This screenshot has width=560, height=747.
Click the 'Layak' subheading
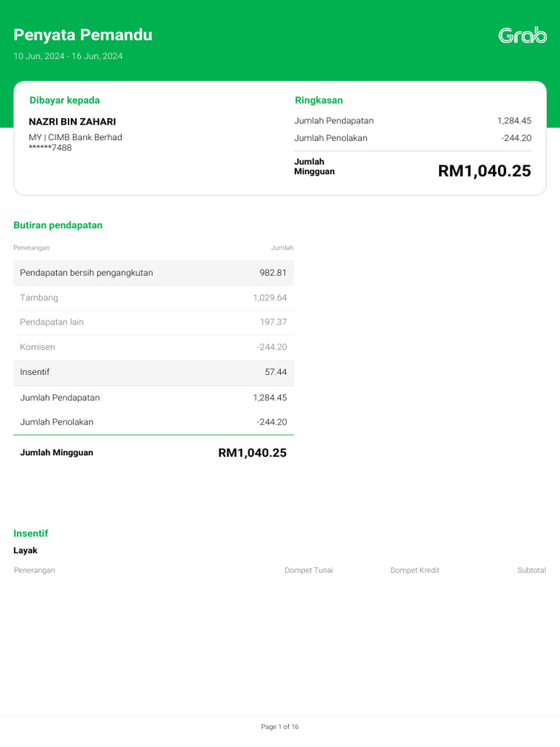coord(26,550)
